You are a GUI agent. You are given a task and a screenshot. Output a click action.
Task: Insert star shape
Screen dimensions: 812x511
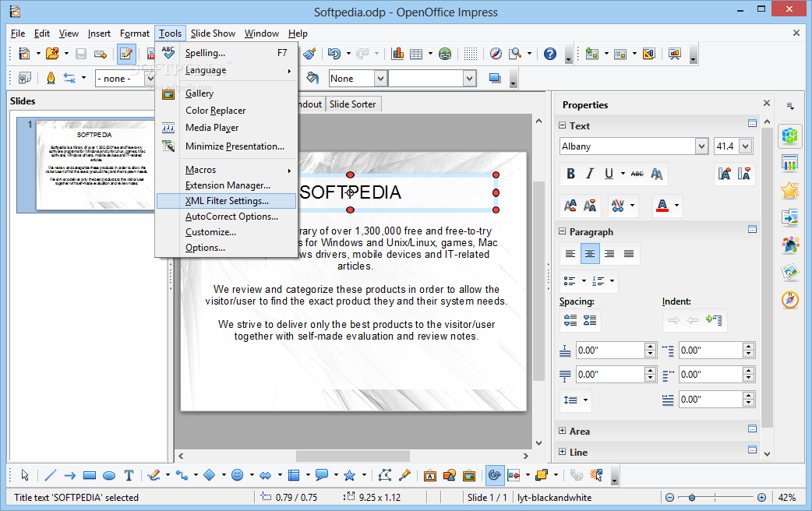click(x=350, y=475)
